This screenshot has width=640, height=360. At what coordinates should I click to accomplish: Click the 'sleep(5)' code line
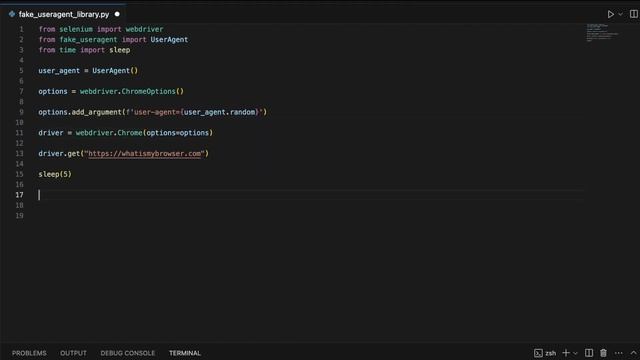coord(55,174)
